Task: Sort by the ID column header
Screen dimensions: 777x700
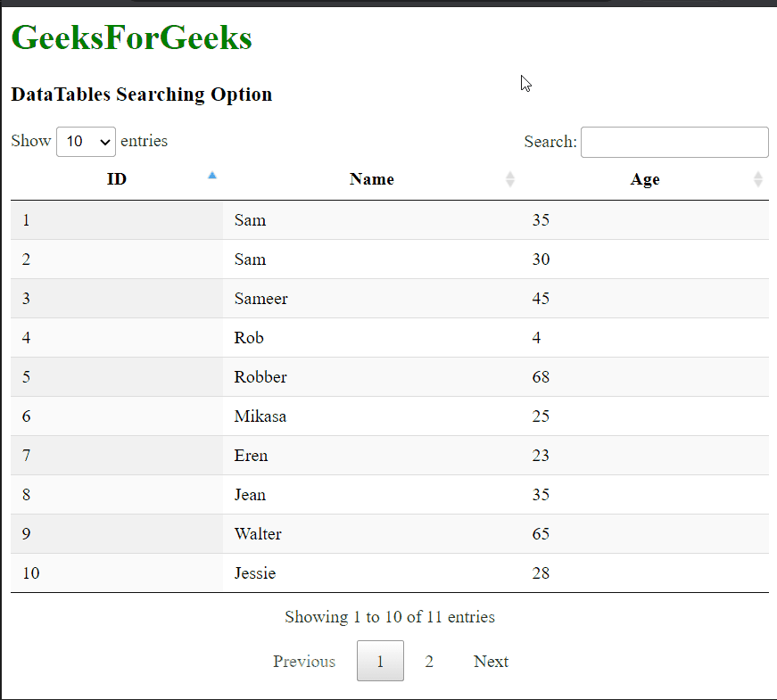Action: click(x=117, y=179)
